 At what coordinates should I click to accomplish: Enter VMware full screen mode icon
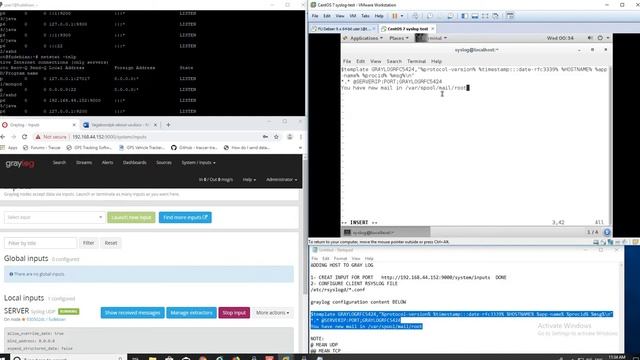485,16
